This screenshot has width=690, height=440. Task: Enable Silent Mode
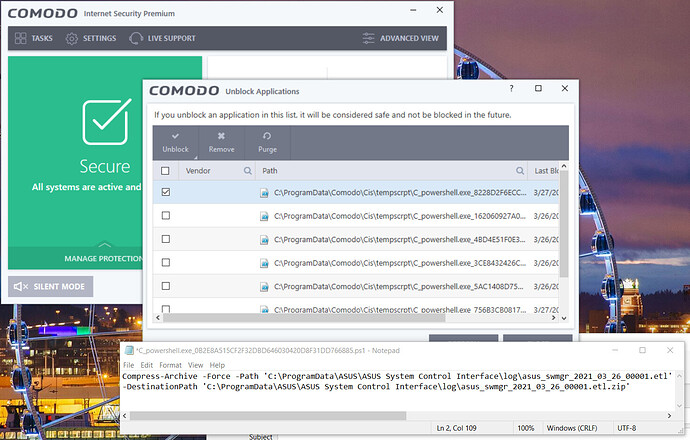[x=51, y=286]
